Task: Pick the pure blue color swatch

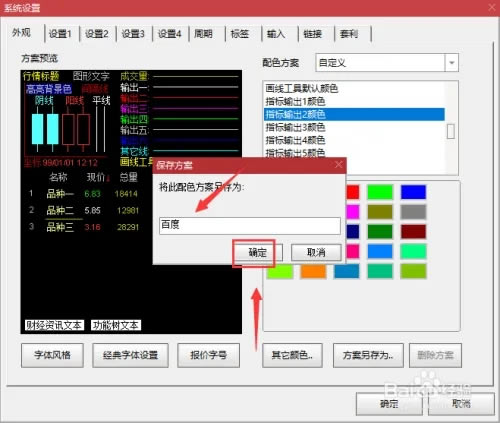Action: point(413,192)
